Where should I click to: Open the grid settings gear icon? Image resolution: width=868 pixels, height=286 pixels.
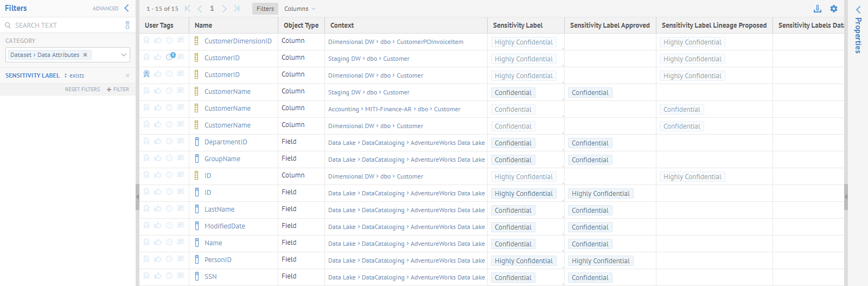tap(834, 9)
